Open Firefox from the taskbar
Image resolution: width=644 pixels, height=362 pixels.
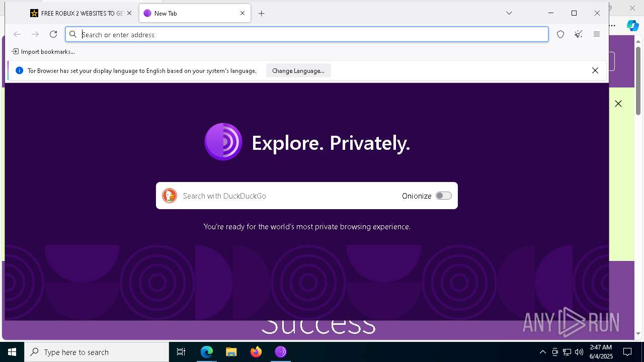pyautogui.click(x=256, y=352)
